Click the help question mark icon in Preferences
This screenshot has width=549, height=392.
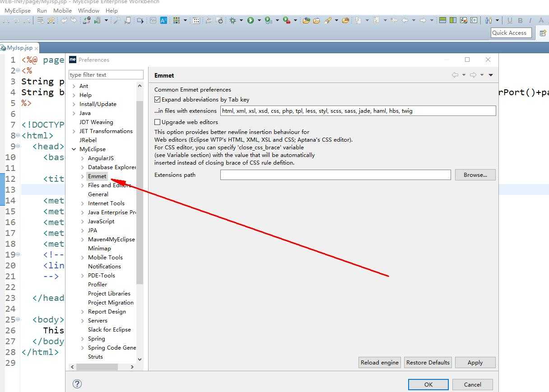click(77, 384)
